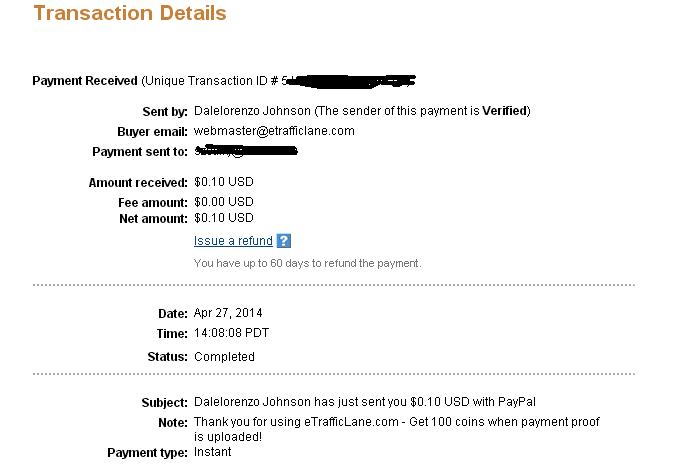Open the blue question mark help icon

click(x=283, y=241)
